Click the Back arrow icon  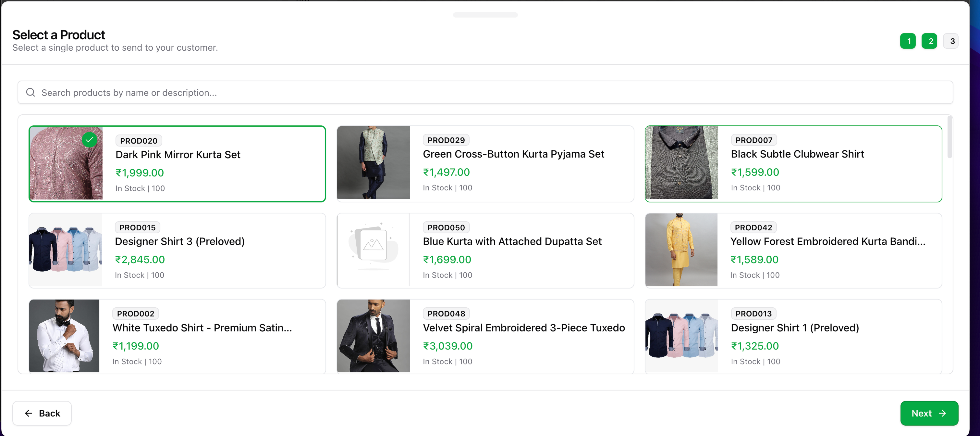29,413
